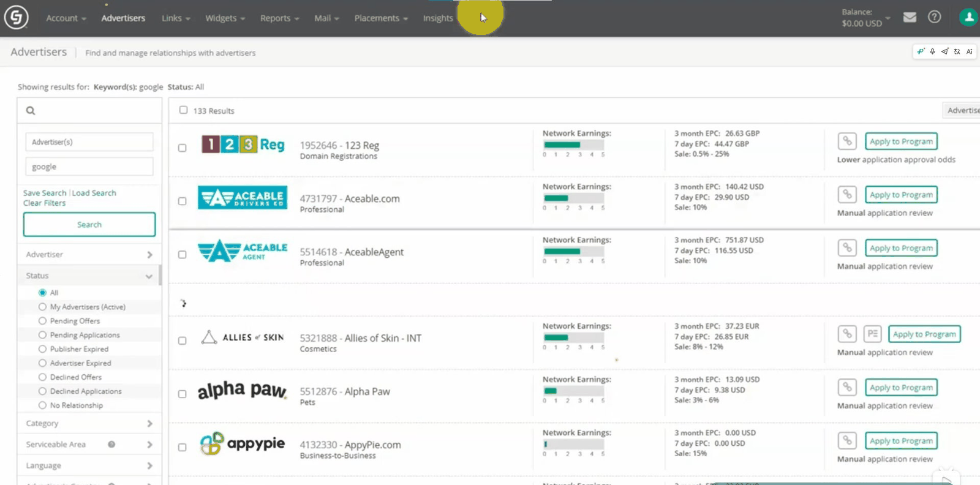Click the Search button
Image resolution: width=980 pixels, height=485 pixels.
click(x=89, y=225)
